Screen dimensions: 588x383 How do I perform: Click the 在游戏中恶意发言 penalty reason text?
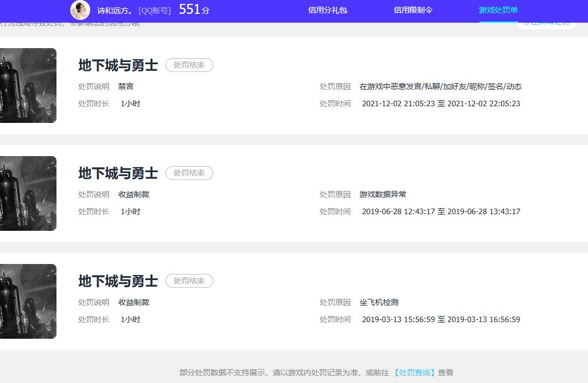pyautogui.click(x=440, y=87)
